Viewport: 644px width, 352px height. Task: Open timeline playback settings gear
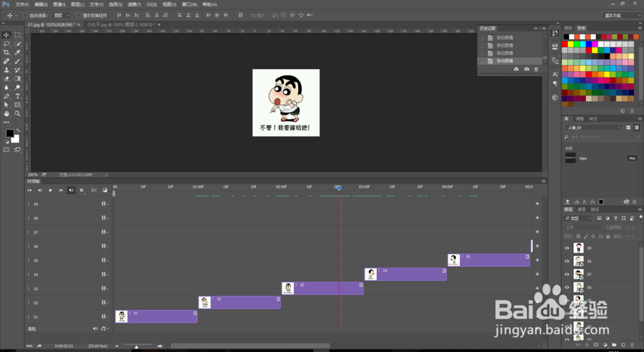pyautogui.click(x=81, y=190)
